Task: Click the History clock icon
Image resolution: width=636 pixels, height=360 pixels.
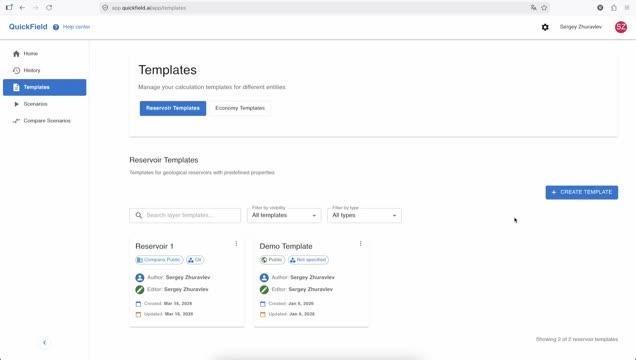Action: pyautogui.click(x=16, y=71)
